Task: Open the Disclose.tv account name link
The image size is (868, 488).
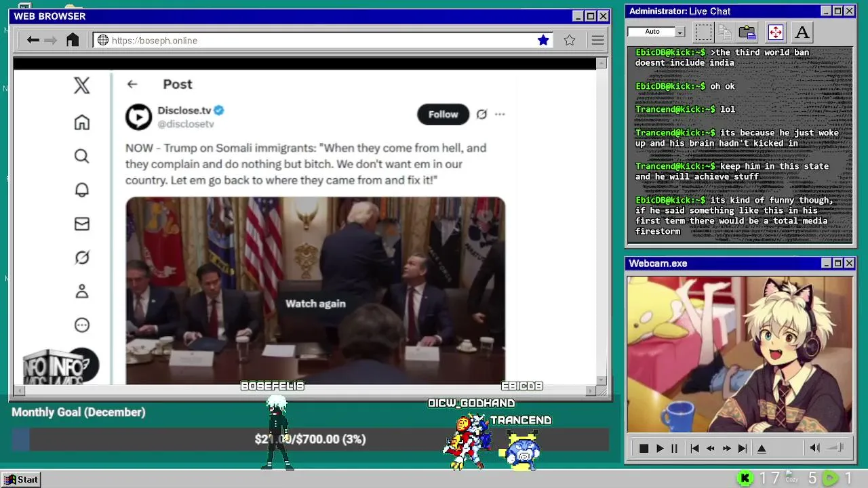Action: [184, 110]
